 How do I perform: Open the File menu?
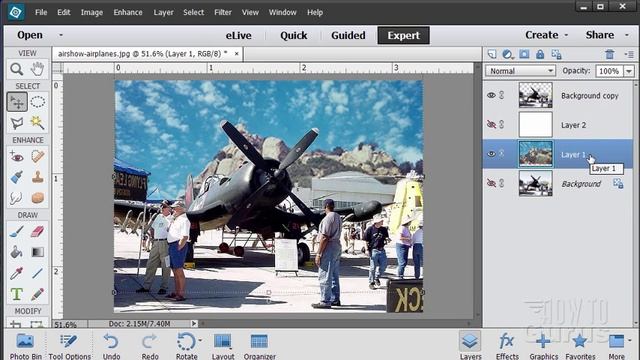point(41,12)
